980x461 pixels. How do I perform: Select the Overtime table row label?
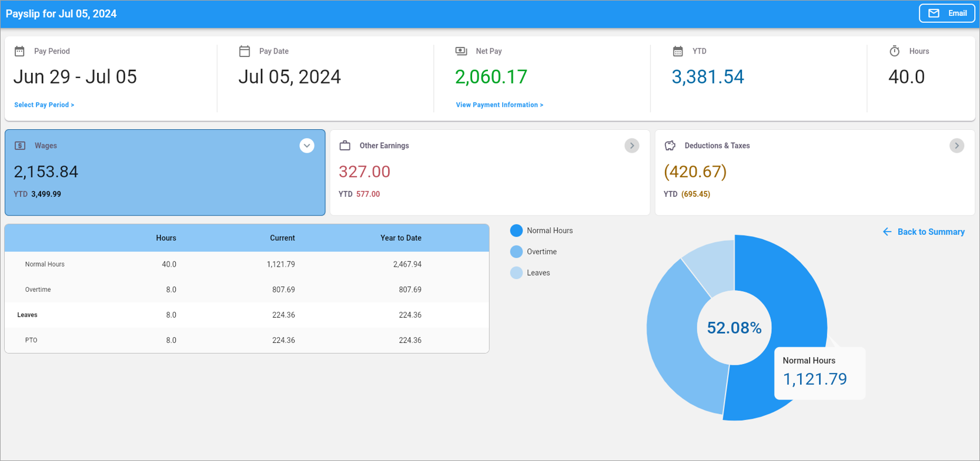coord(38,290)
